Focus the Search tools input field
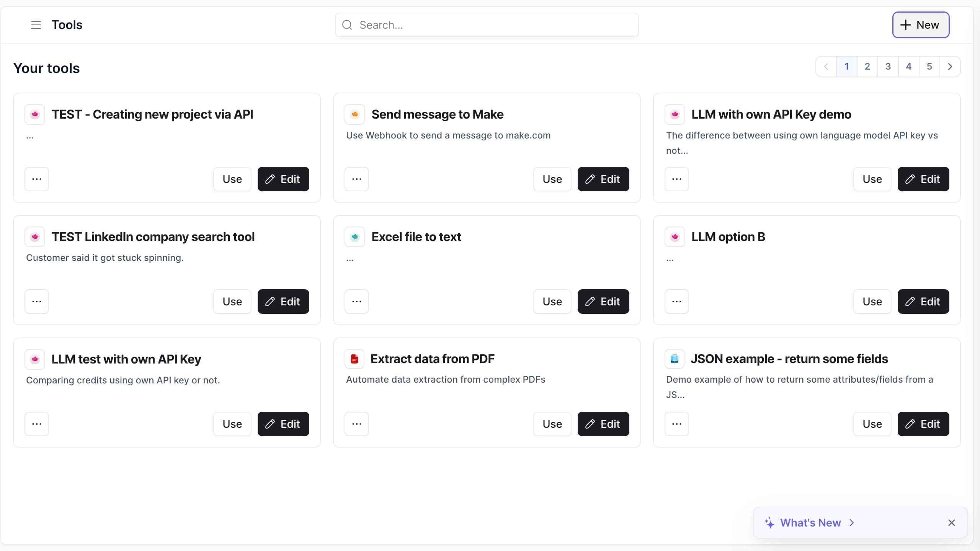Viewport: 980px width, 551px height. (x=487, y=25)
